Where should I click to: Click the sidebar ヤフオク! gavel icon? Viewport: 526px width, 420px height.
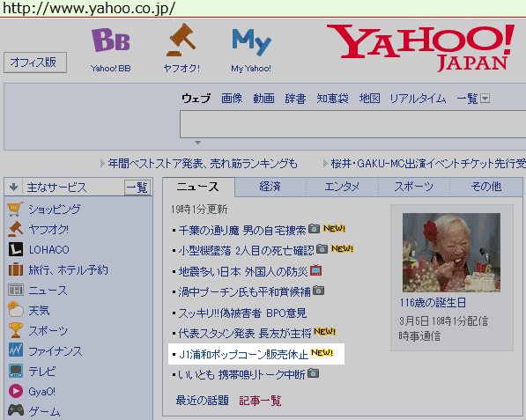16,229
